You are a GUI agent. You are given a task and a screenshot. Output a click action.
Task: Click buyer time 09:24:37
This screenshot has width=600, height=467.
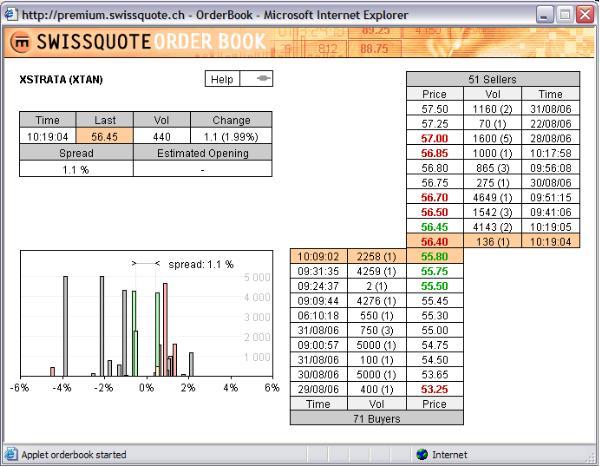pos(318,286)
